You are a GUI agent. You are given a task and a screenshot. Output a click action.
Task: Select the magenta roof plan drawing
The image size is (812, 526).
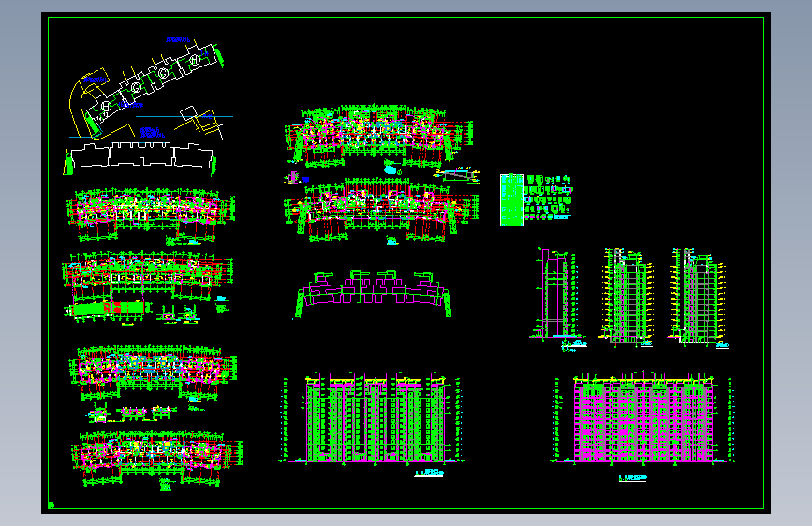pos(373,294)
